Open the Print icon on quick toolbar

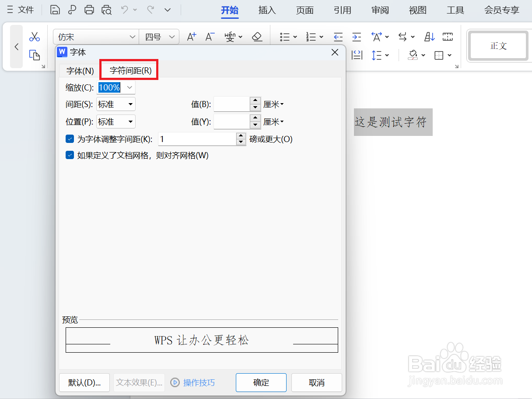pos(89,9)
